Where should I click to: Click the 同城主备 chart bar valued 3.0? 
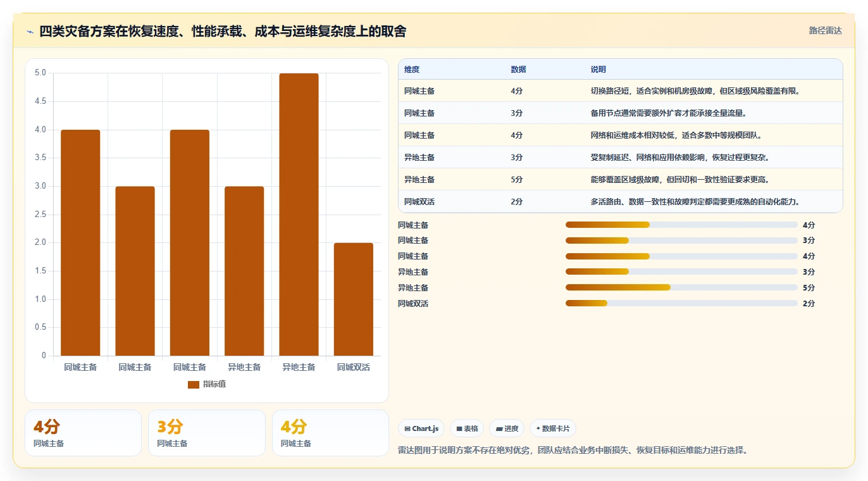click(135, 271)
